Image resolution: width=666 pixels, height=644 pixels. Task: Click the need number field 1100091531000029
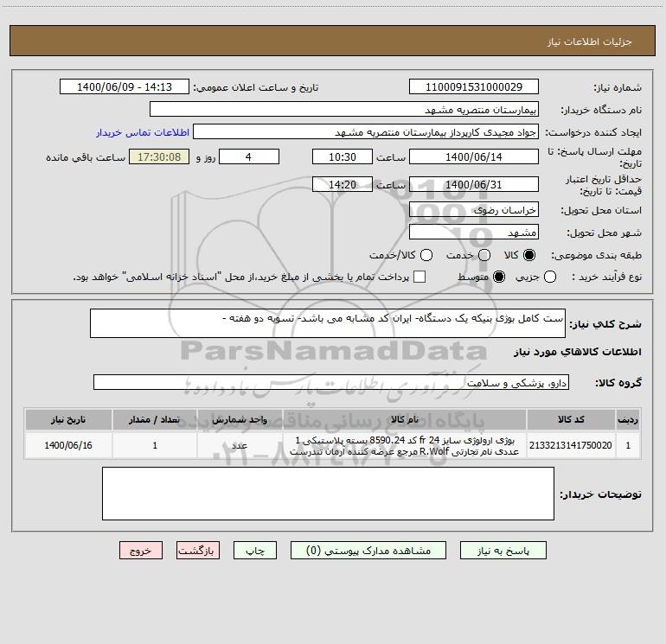[474, 86]
